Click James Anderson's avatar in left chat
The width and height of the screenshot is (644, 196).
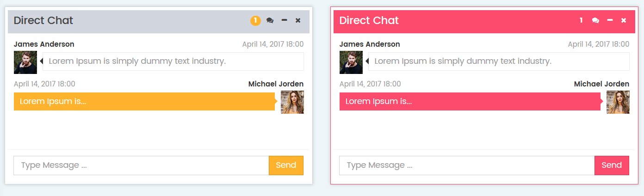pos(25,62)
